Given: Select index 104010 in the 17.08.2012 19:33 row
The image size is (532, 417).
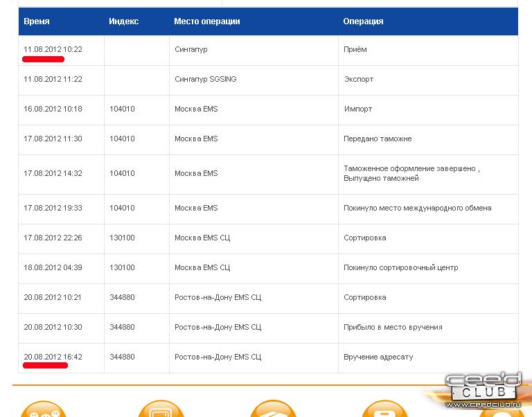Looking at the screenshot, I should [x=122, y=208].
